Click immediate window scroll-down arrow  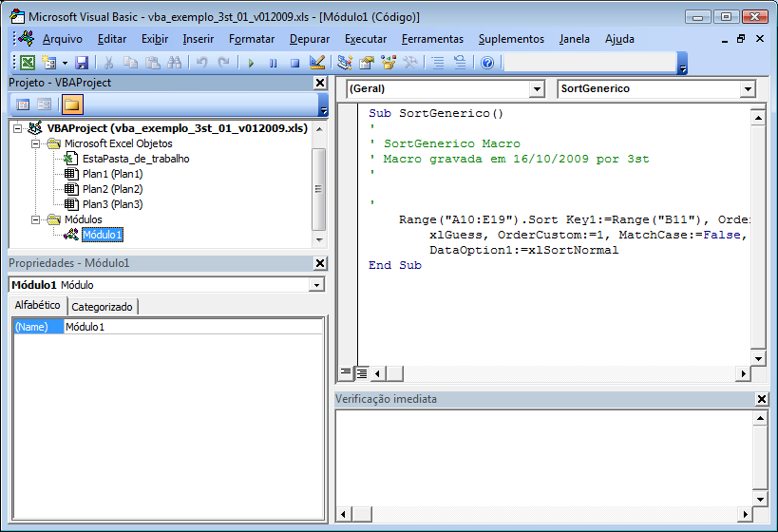click(x=760, y=500)
